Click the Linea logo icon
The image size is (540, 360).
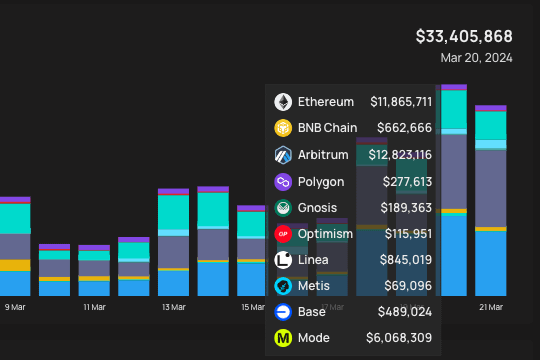click(283, 260)
